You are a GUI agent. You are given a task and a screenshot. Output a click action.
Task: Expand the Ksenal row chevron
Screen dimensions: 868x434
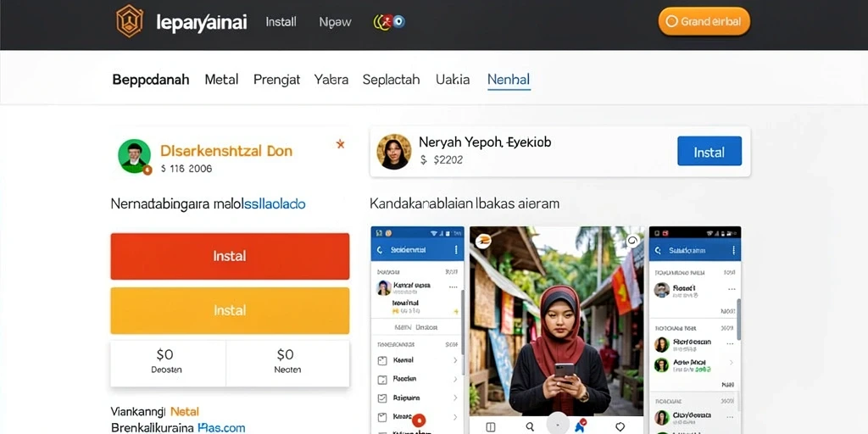coord(455,360)
